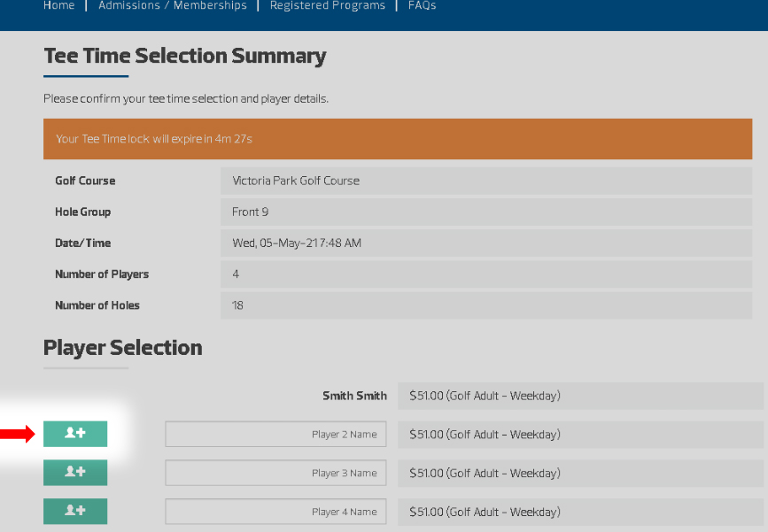The height and width of the screenshot is (532, 768).
Task: Click the add player icon for Player 3
Action: pyautogui.click(x=75, y=473)
